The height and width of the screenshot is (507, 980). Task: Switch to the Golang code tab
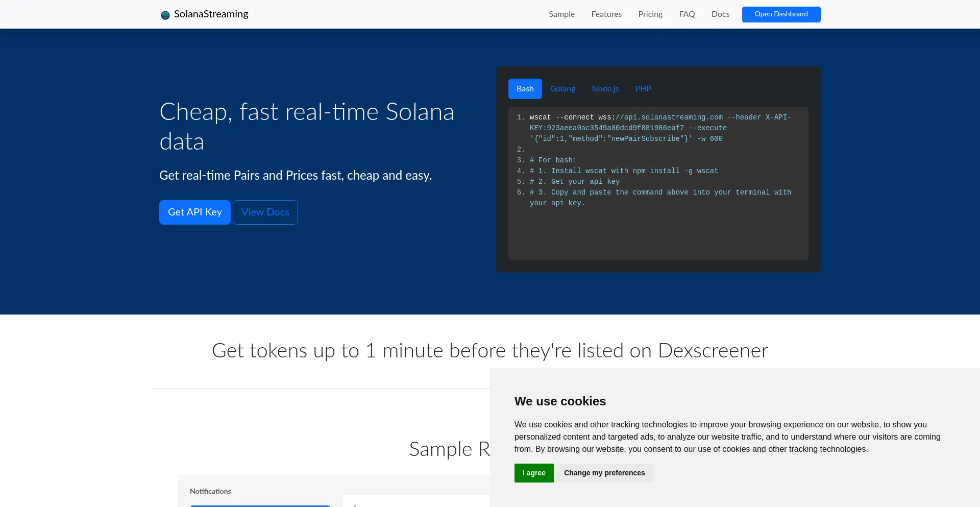point(562,89)
